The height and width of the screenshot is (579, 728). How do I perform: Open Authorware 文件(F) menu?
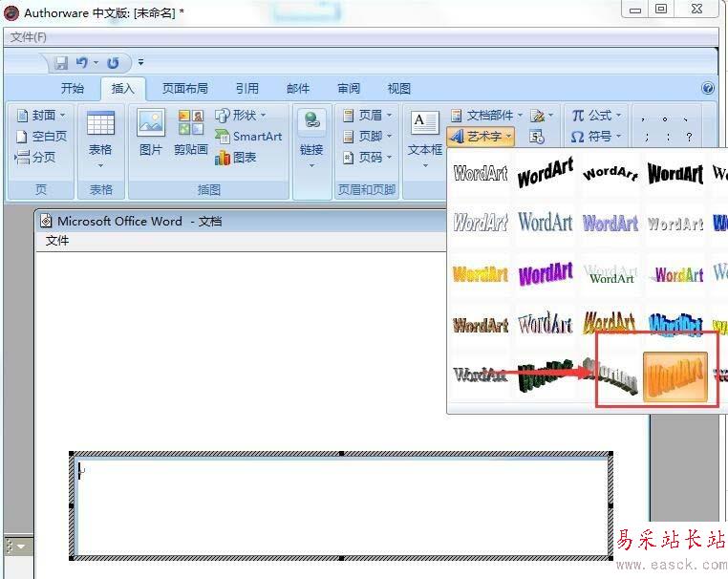(x=29, y=37)
